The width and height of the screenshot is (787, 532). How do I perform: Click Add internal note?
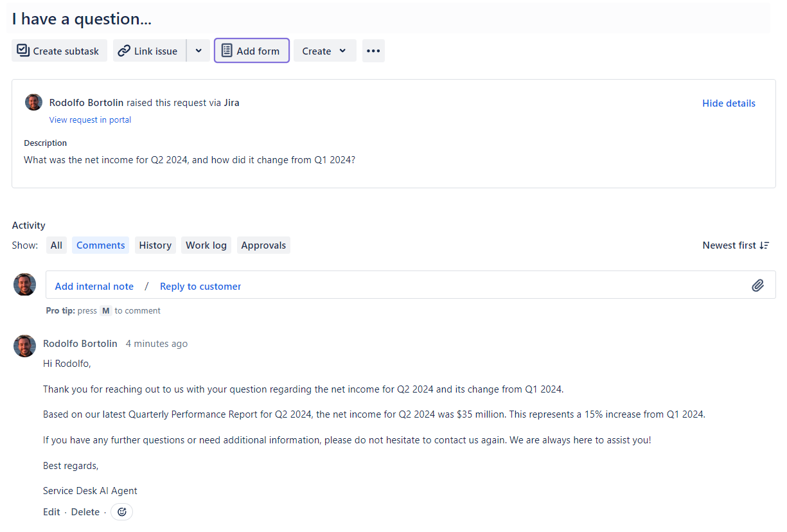[94, 286]
